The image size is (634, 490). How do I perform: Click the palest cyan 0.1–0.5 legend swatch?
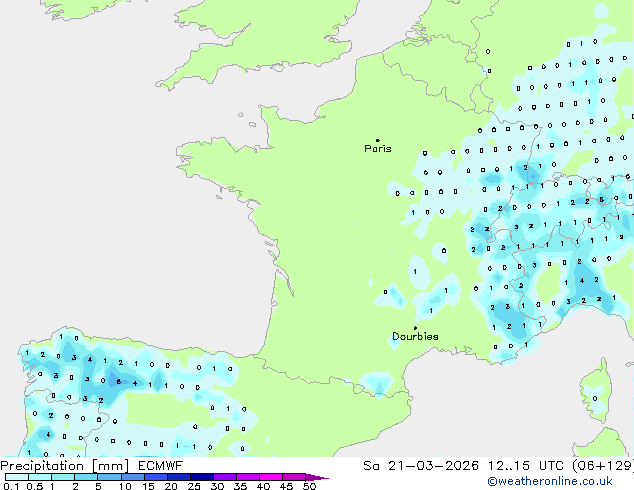(x=17, y=477)
